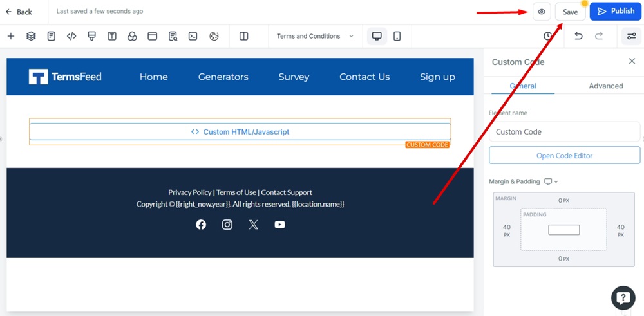The image size is (644, 316).
Task: Open the Survey nav item
Action: [x=294, y=77]
